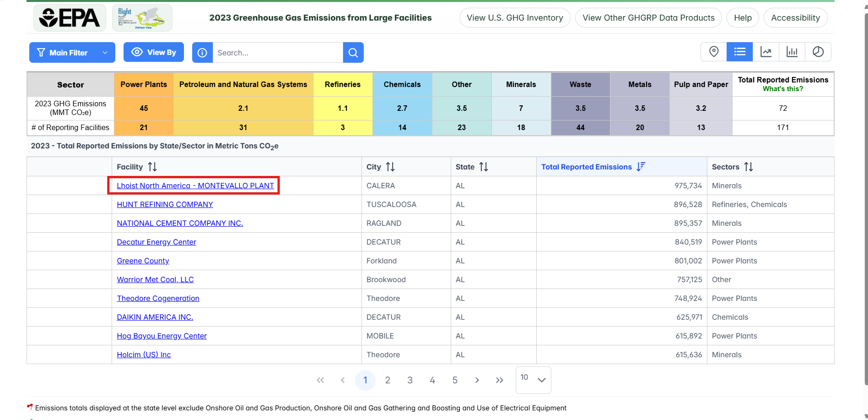The height and width of the screenshot is (420, 868).
Task: Open the Help menu item
Action: pos(743,18)
